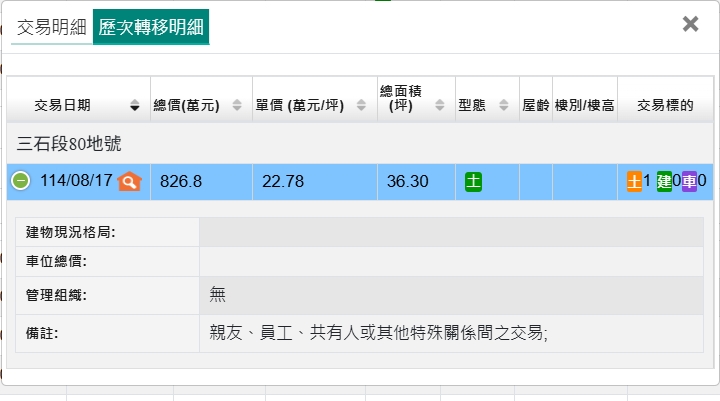Click the 交易標的 column header
Screen dimensions: 720x401
pos(665,105)
